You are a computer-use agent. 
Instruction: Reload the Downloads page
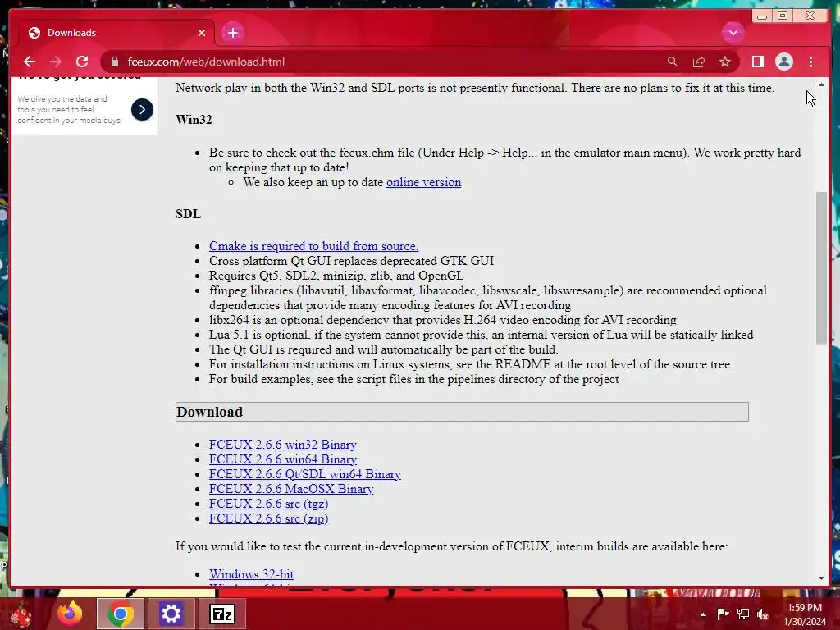pos(82,62)
